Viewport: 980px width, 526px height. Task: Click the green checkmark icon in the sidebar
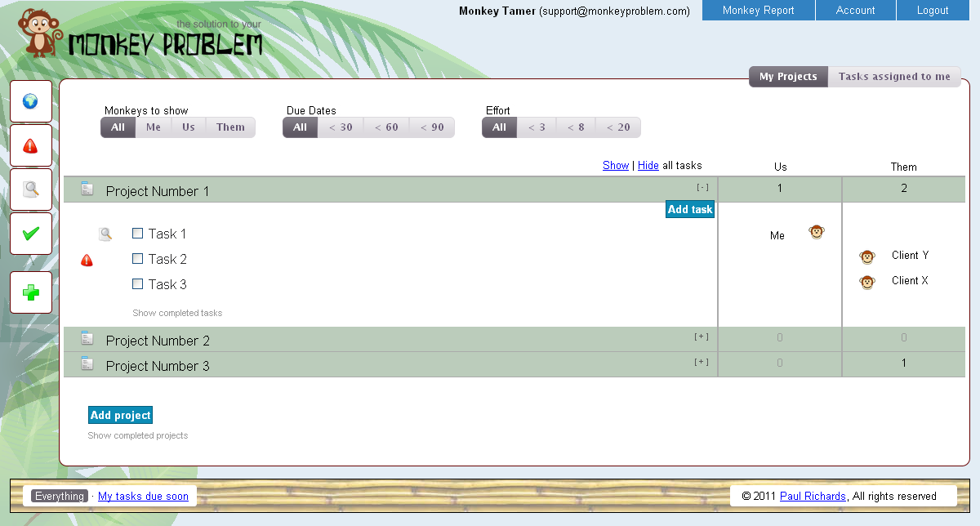[30, 233]
